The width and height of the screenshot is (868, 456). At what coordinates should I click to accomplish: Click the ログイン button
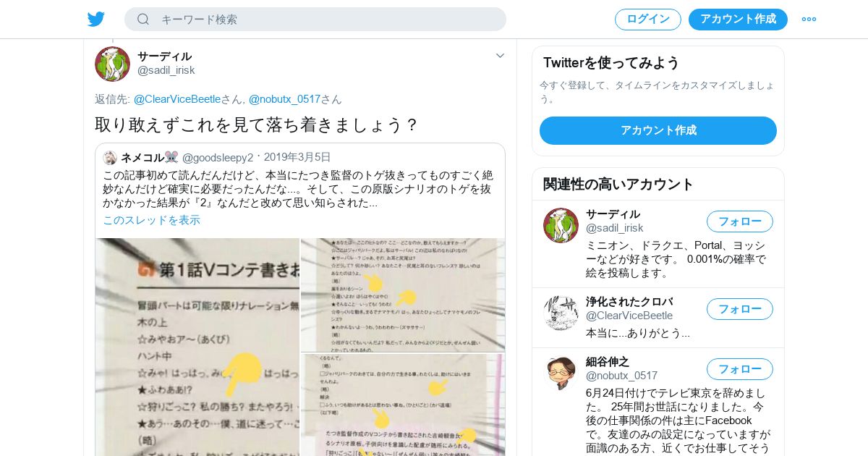click(648, 20)
